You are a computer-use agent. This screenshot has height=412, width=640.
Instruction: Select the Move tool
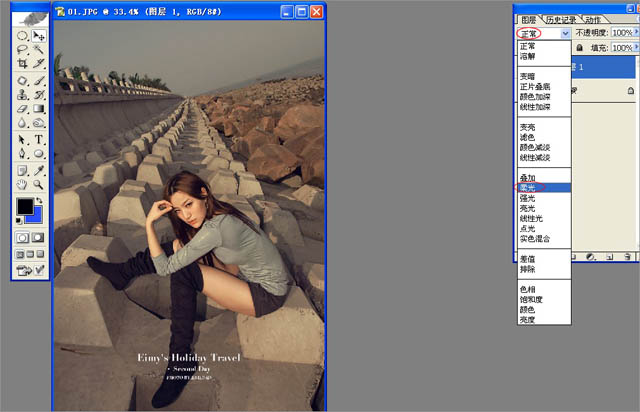click(x=39, y=34)
